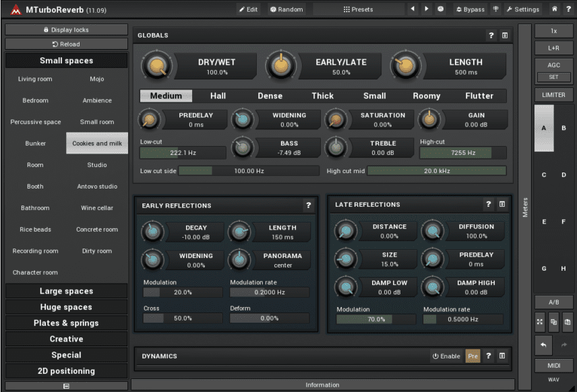Click the Early/Late knob
The height and width of the screenshot is (392, 577).
tap(281, 66)
